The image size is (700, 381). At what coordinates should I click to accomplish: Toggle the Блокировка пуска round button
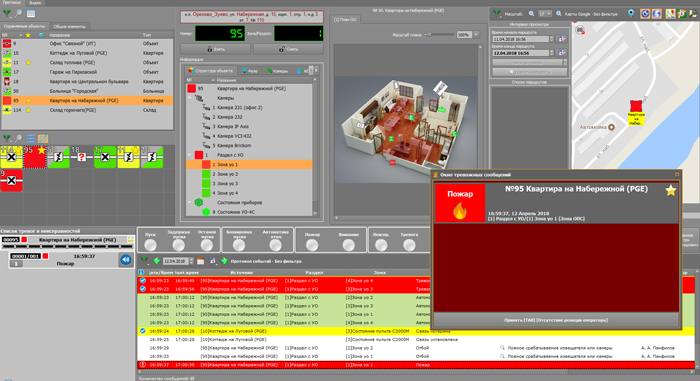[239, 245]
